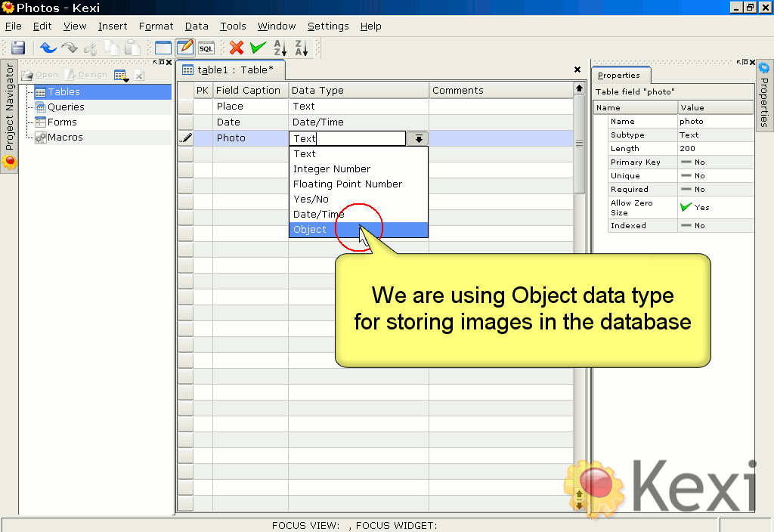The image size is (774, 532).
Task: Choose Integer Number data type option
Action: [332, 169]
